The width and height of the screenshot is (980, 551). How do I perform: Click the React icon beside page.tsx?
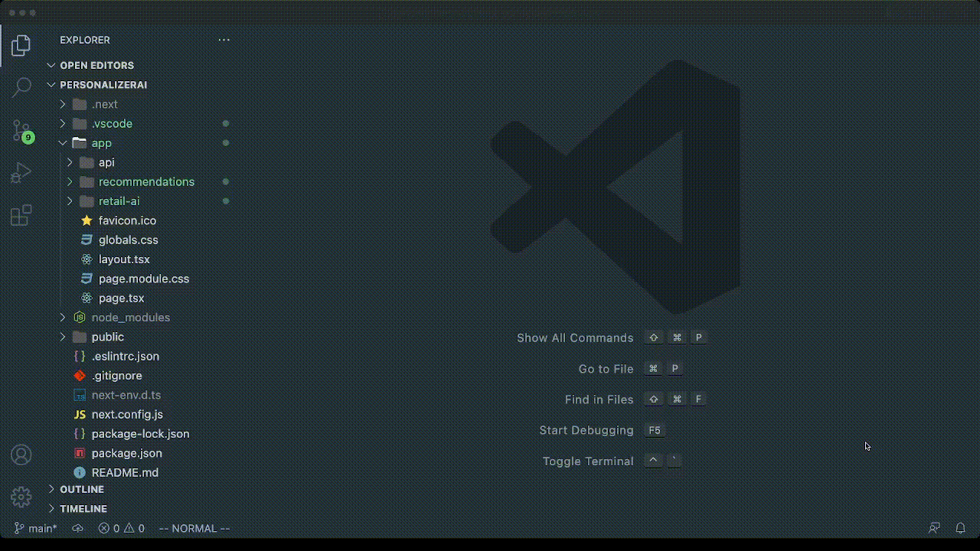[87, 298]
